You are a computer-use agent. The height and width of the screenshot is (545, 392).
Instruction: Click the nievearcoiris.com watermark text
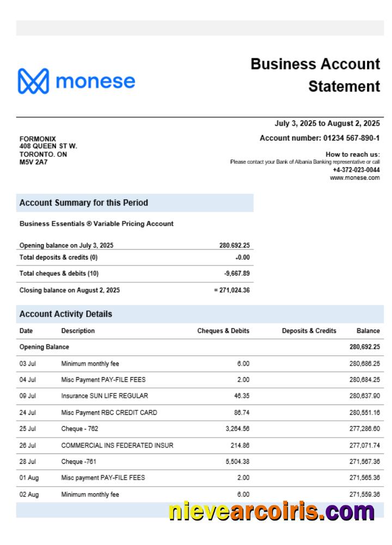271,512
